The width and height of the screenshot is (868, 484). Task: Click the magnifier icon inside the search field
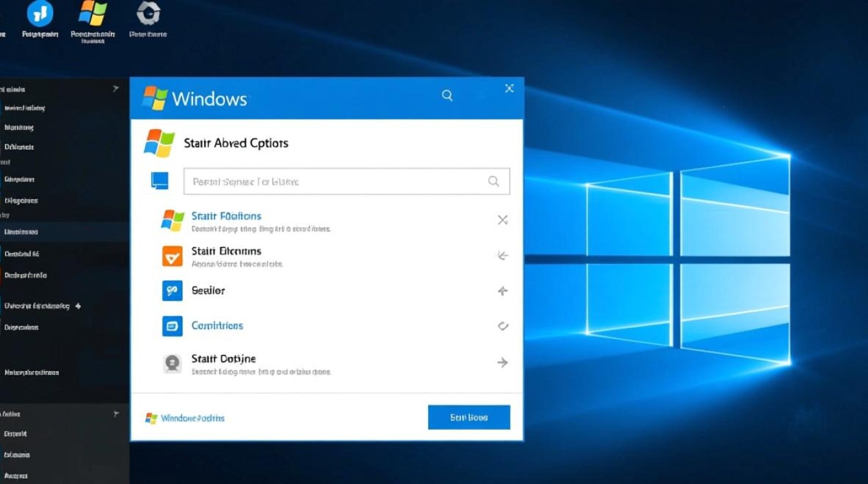click(x=494, y=181)
